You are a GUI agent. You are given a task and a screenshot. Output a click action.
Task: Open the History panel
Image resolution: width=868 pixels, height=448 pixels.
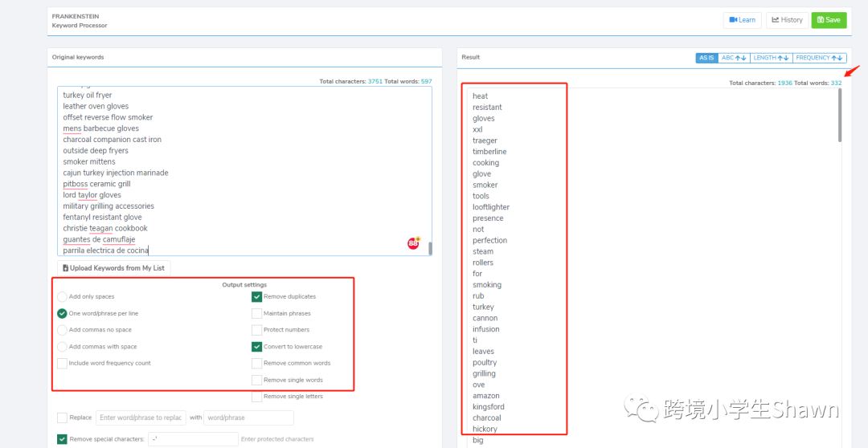tap(787, 20)
